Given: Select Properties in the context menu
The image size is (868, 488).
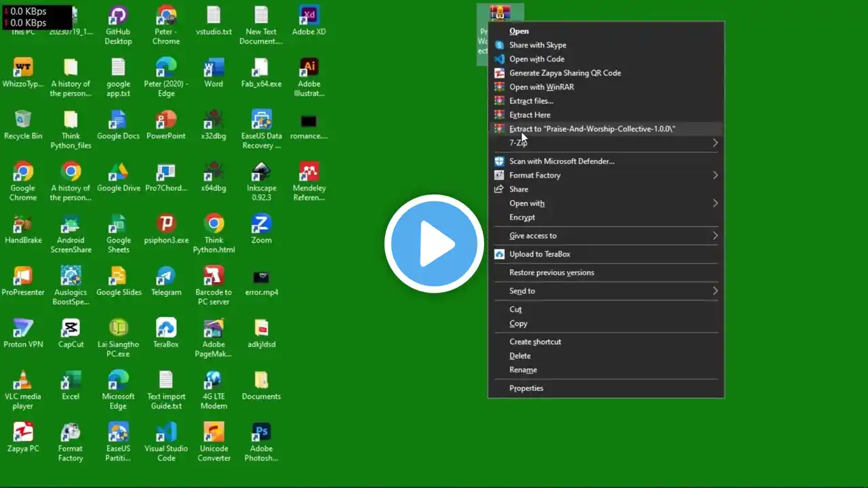Looking at the screenshot, I should coord(526,388).
